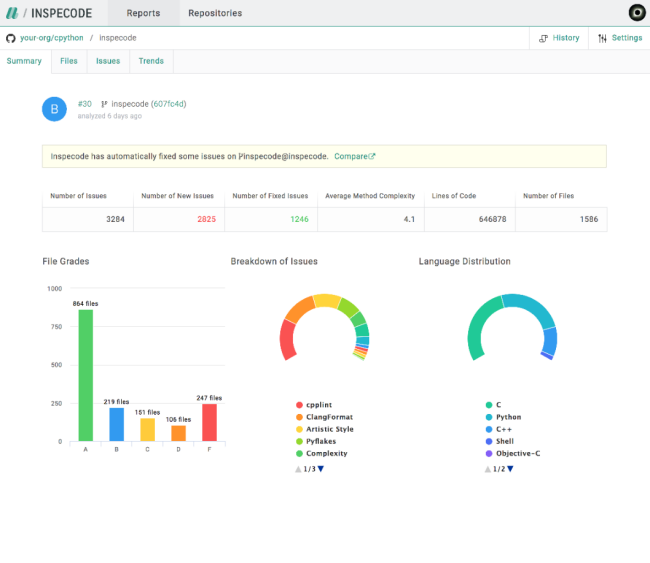Toggle Python language legend dot

tap(489, 417)
